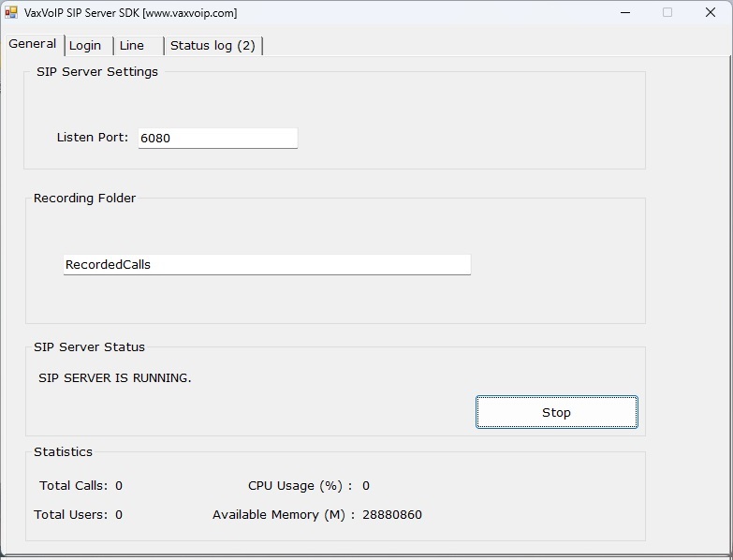Click the Listen Port input field

click(217, 138)
